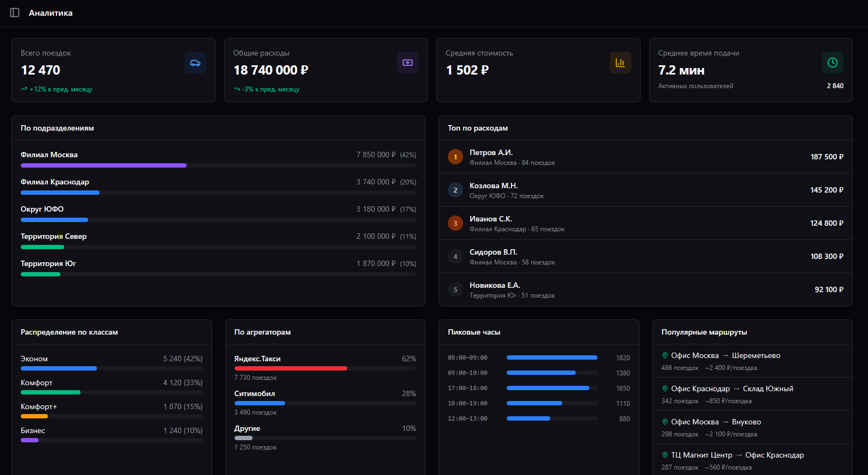868x475 pixels.
Task: Click the clock icon in pickup time card
Action: coord(832,63)
